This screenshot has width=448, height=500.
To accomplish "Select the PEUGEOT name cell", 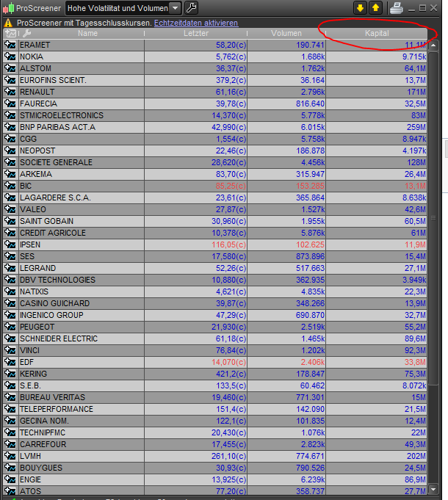I will coord(82,327).
